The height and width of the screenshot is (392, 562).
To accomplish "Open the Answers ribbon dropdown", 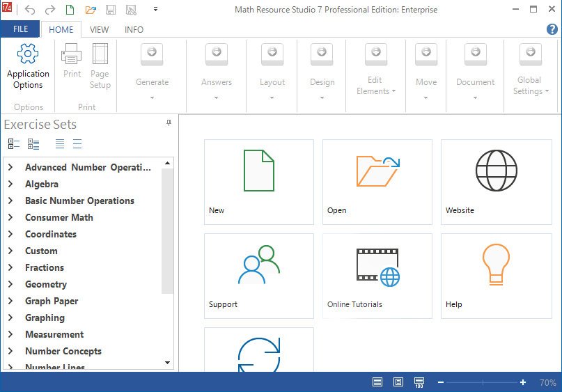I will pyautogui.click(x=217, y=72).
